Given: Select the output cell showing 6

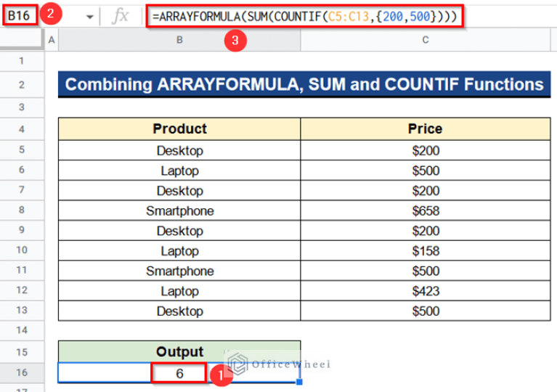Looking at the screenshot, I should (179, 373).
